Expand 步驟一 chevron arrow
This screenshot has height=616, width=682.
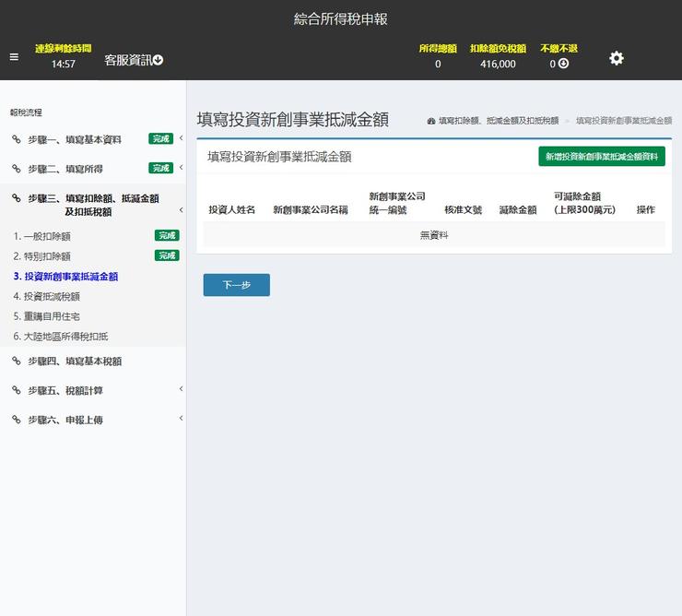click(181, 139)
